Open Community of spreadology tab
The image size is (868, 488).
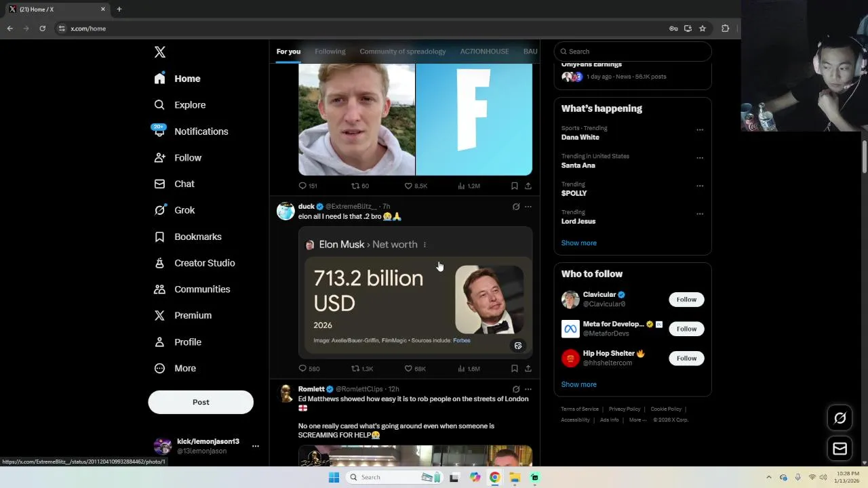(403, 52)
